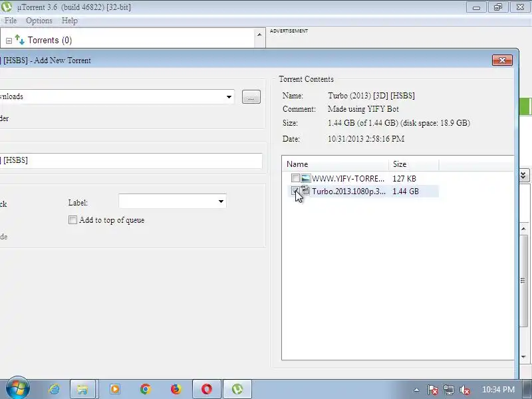
Task: Switch to Google Chrome in taskbar
Action: (x=145, y=389)
